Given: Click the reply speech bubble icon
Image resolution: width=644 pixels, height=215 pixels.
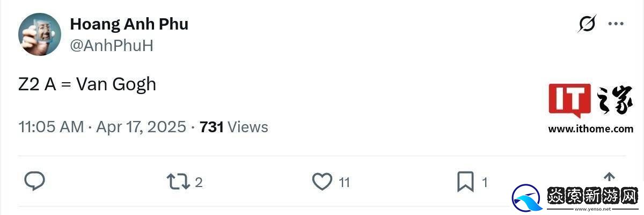Looking at the screenshot, I should point(35,182).
